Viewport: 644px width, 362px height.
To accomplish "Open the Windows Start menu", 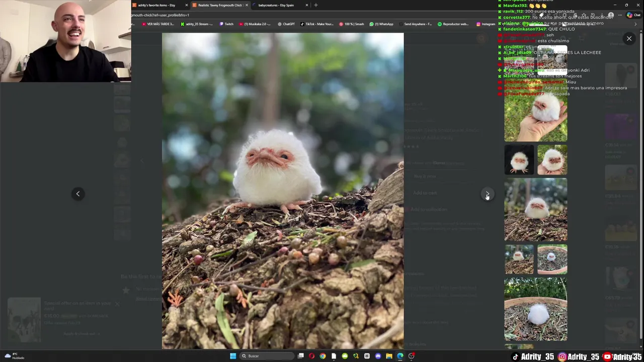I will click(232, 356).
